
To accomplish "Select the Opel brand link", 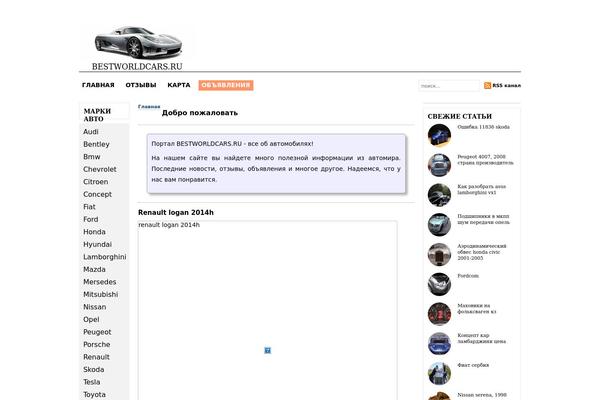I will pyautogui.click(x=91, y=320).
